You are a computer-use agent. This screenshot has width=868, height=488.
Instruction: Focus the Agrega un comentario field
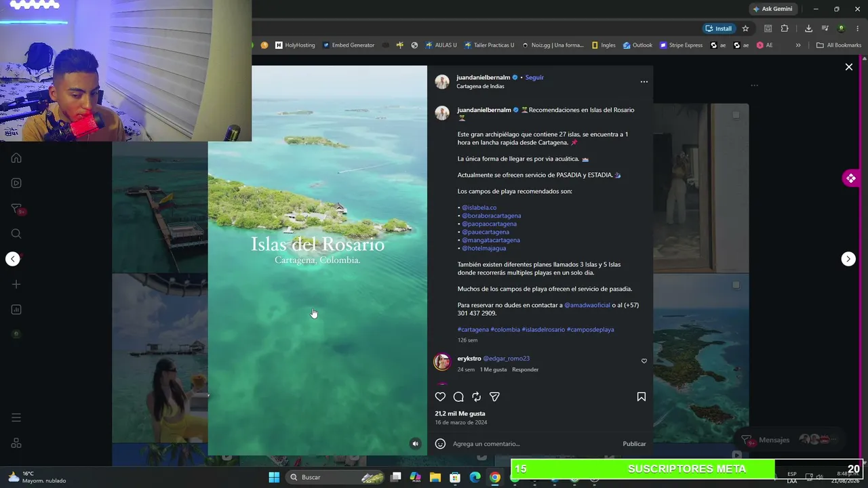(x=536, y=444)
